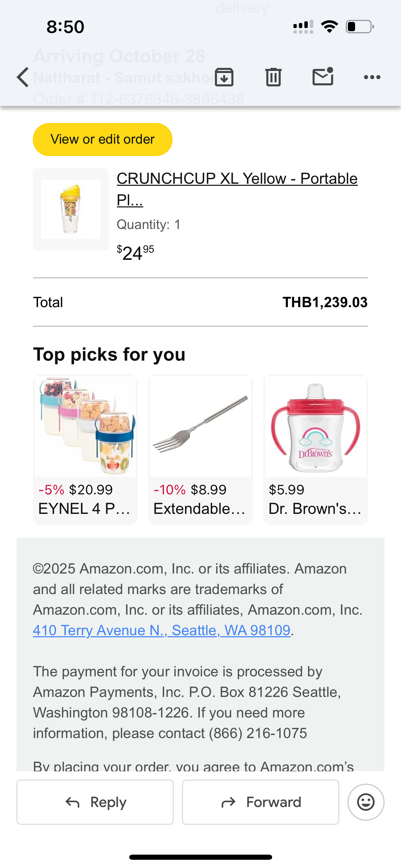Viewport: 401px width, 868px height.
Task: View the extendable fork product image
Action: click(200, 426)
